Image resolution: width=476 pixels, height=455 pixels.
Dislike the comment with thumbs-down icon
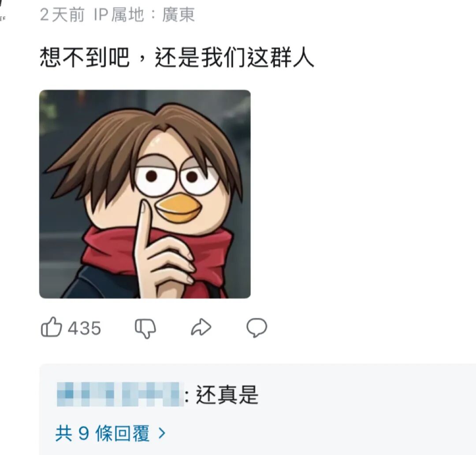coord(145,328)
